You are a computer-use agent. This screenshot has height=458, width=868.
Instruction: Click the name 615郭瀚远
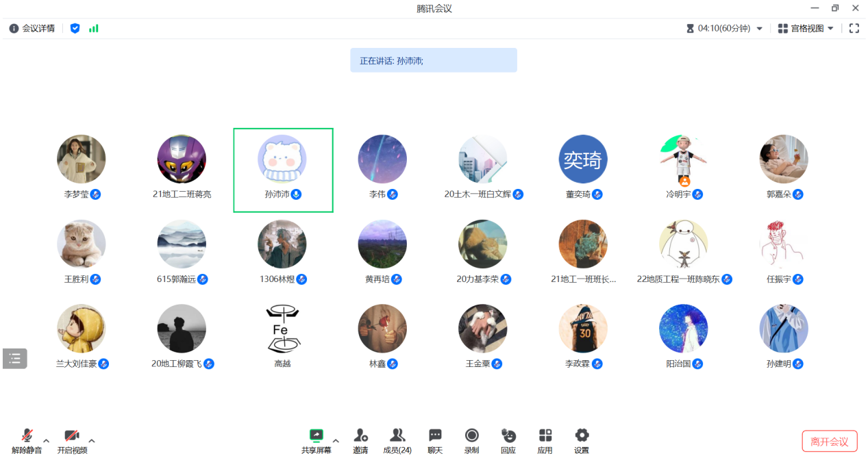click(176, 279)
